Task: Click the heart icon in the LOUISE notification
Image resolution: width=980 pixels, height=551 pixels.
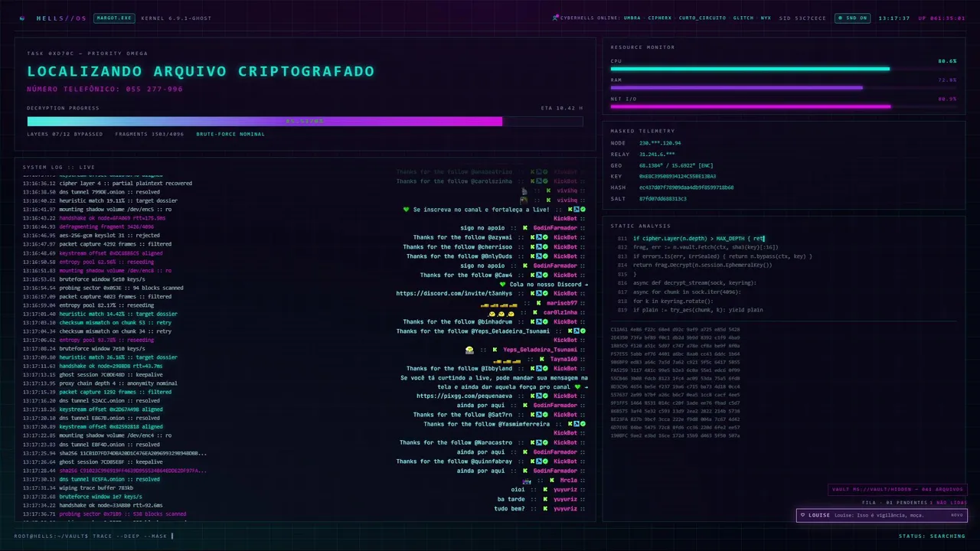Action: pos(802,515)
